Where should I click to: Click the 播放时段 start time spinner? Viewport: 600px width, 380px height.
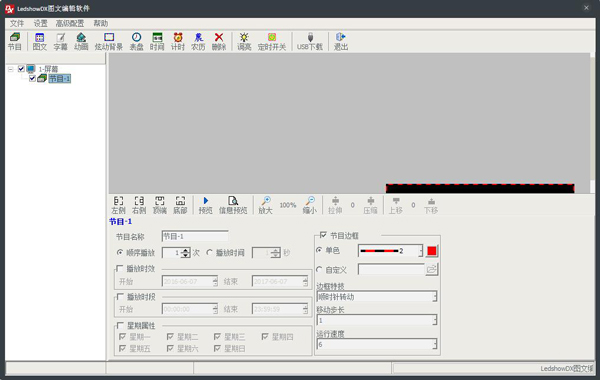click(215, 309)
